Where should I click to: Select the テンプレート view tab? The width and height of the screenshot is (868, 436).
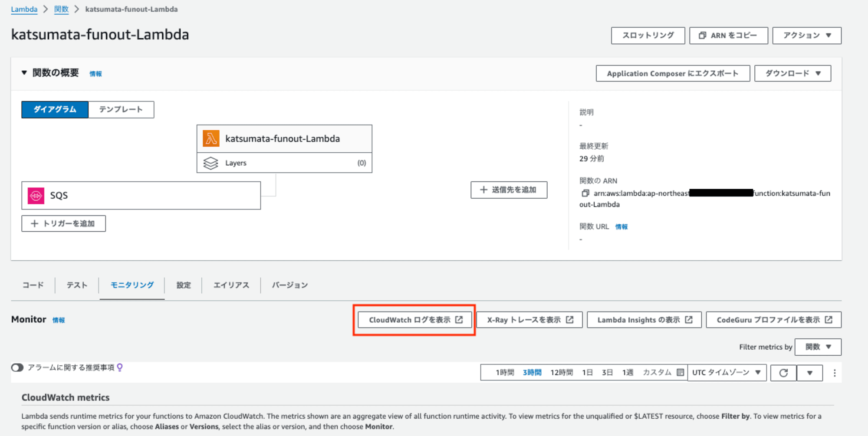tap(121, 109)
